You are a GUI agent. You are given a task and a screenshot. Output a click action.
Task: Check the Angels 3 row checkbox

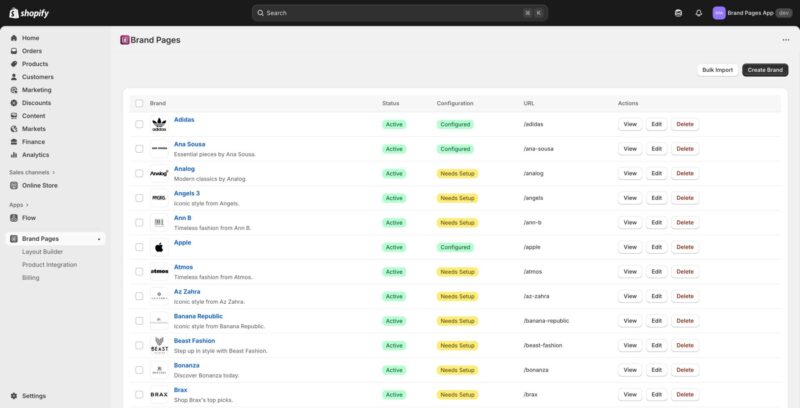point(139,198)
